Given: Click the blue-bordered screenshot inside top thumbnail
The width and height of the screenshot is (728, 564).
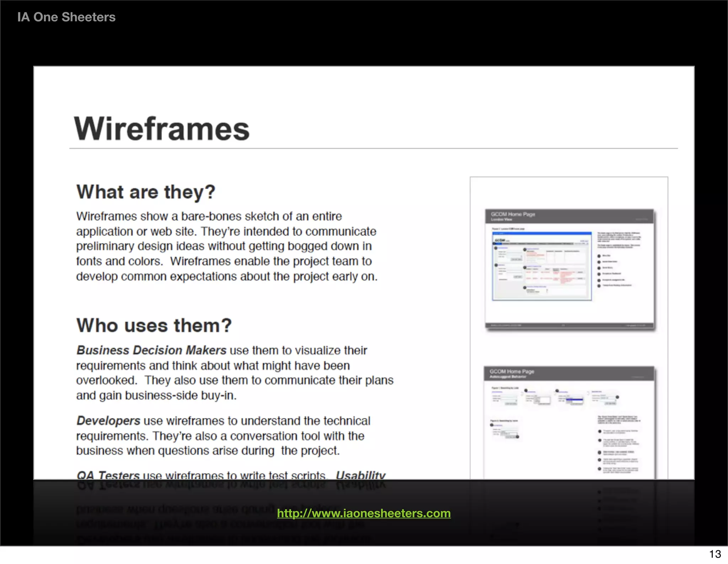Looking at the screenshot, I should [542, 266].
